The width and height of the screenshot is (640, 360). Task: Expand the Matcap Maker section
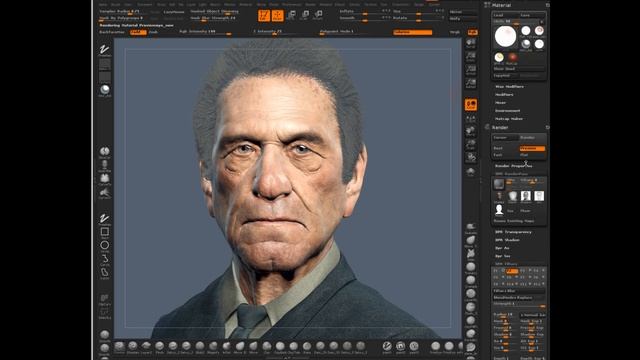coord(509,119)
